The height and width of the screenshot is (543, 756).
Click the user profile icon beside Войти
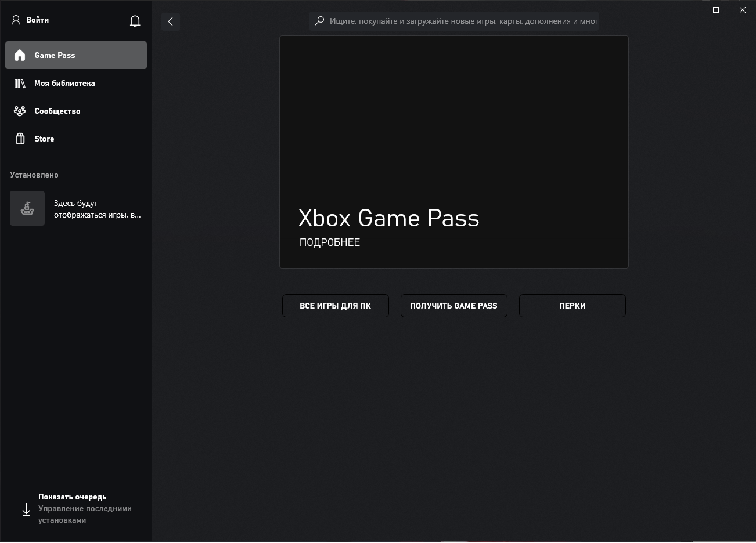tap(16, 20)
